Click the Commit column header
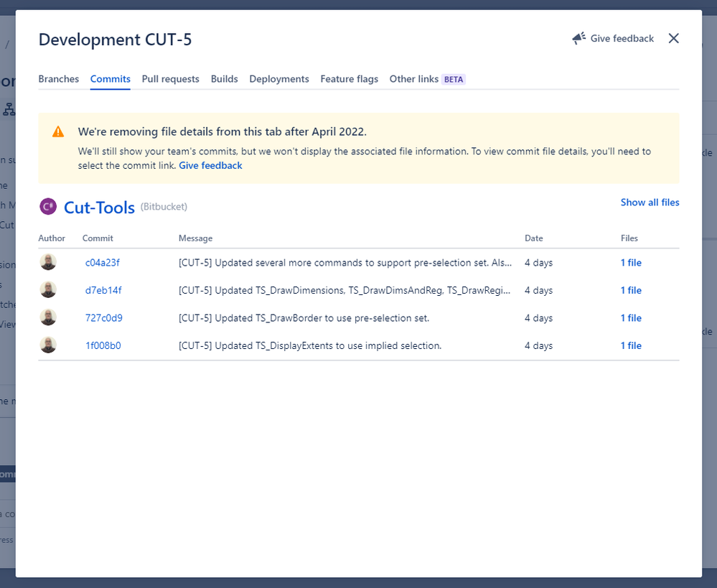The height and width of the screenshot is (588, 717). (x=98, y=238)
